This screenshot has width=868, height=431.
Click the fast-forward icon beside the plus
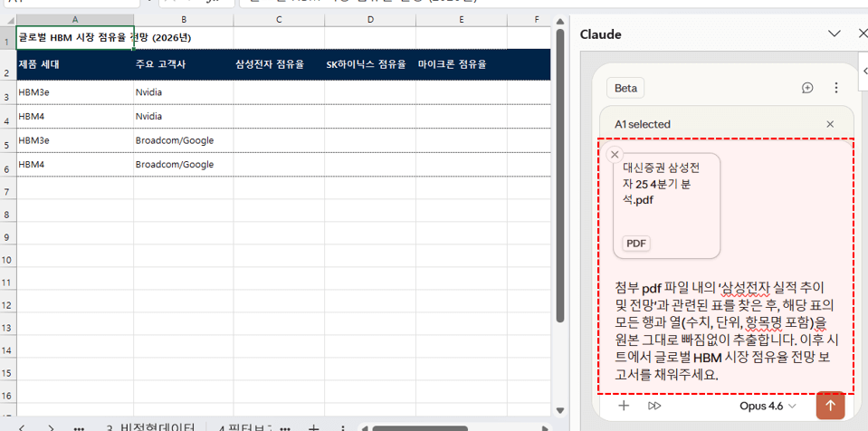click(x=654, y=406)
